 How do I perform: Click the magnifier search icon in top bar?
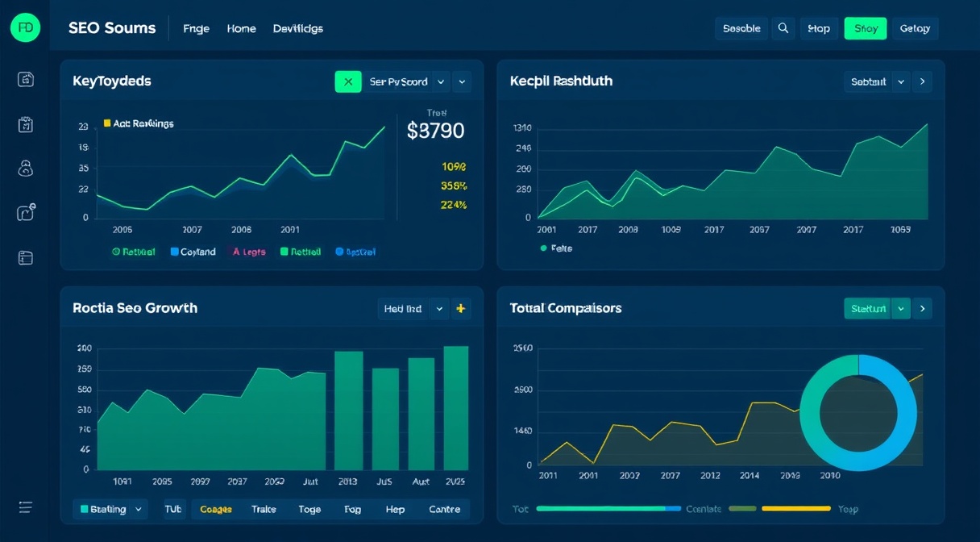coord(783,28)
